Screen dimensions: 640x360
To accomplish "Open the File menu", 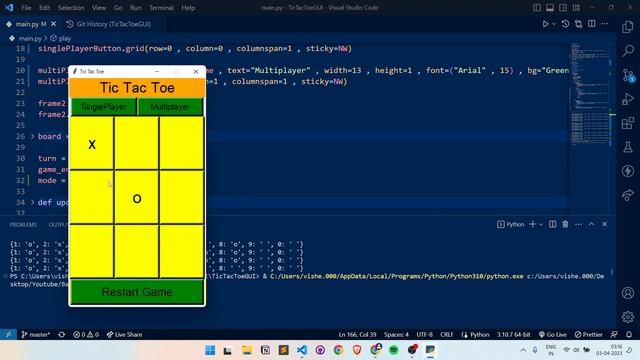I will point(26,8).
